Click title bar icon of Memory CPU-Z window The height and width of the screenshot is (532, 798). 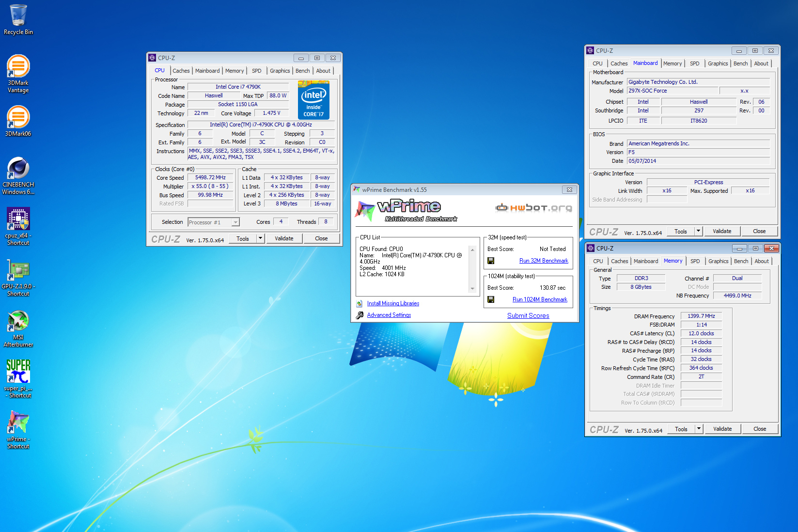[x=591, y=248]
